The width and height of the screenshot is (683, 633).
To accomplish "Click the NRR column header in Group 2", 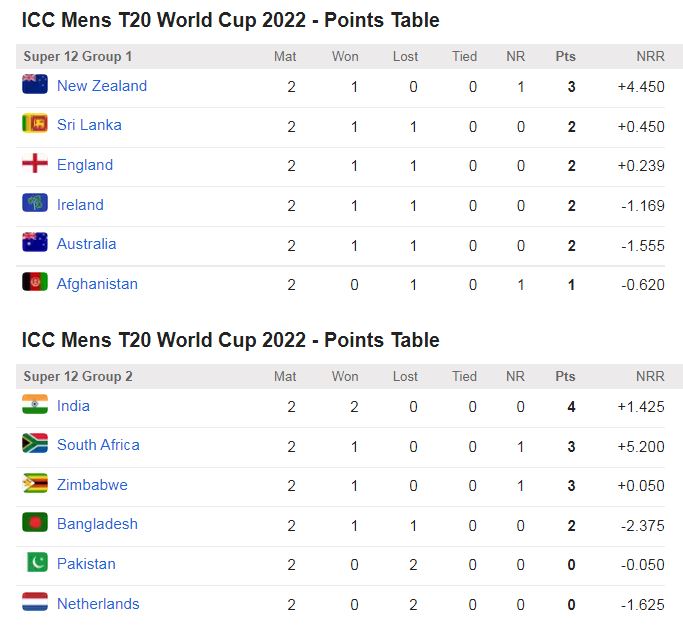I will click(x=650, y=377).
